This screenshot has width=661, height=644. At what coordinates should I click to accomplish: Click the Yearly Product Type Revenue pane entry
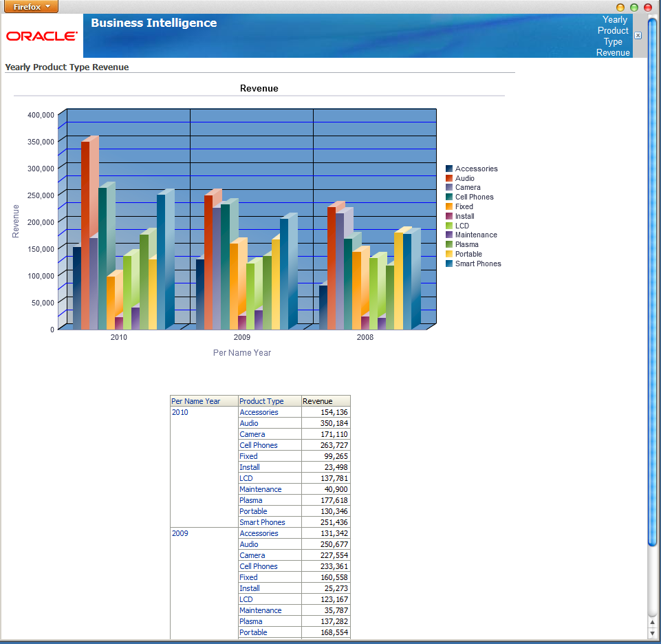(612, 36)
